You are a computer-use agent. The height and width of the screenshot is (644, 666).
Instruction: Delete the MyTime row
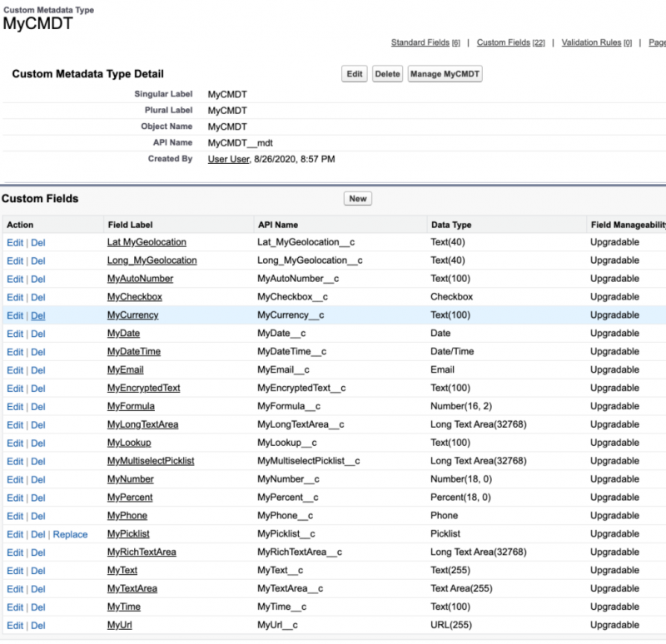point(37,607)
